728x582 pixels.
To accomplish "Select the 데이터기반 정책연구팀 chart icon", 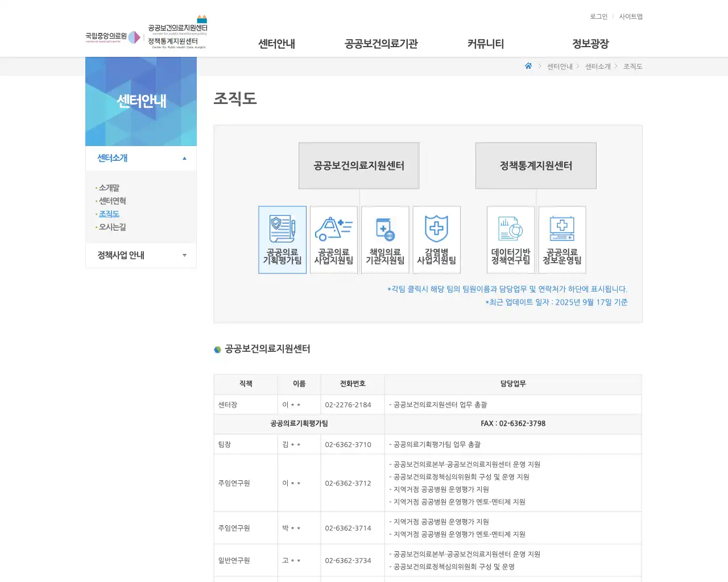I will (x=510, y=239).
